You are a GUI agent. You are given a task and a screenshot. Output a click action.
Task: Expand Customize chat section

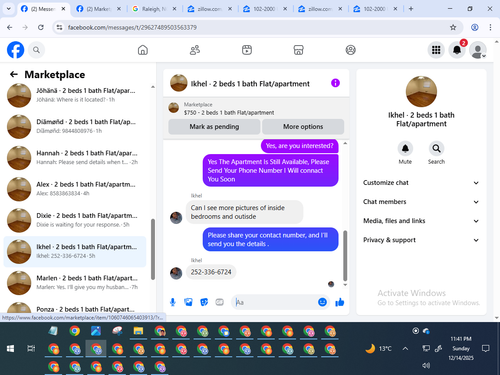[421, 183]
